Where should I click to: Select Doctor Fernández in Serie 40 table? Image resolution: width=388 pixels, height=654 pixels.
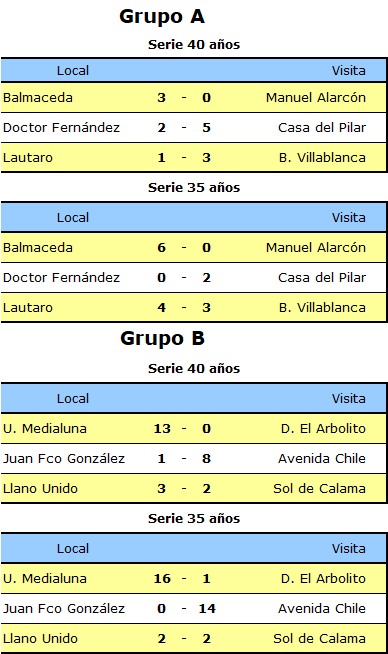tap(61, 128)
